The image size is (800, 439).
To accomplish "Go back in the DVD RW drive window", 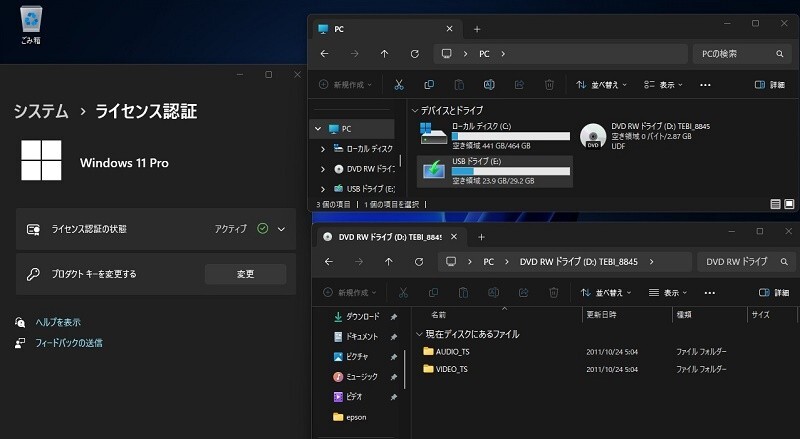I will pos(329,261).
